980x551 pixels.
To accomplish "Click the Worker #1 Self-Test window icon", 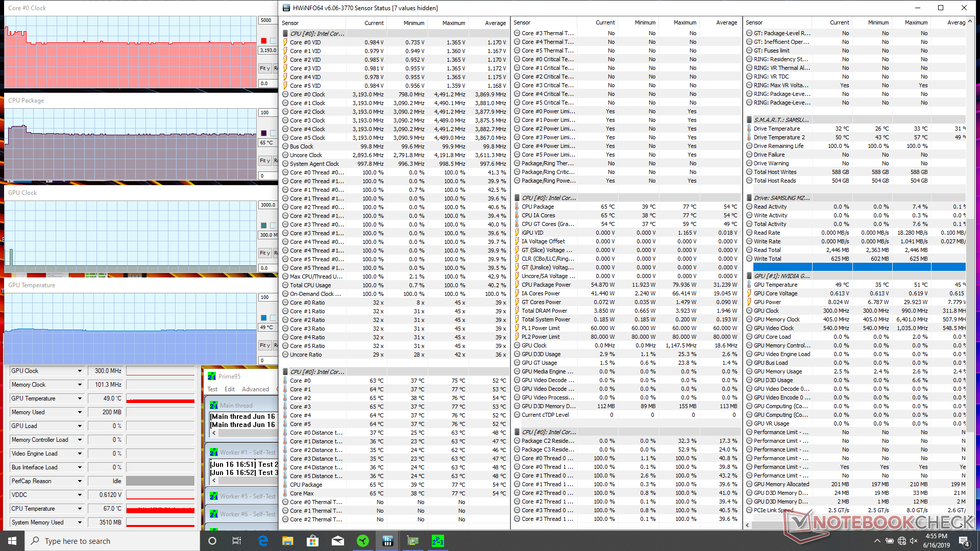I will [214, 453].
